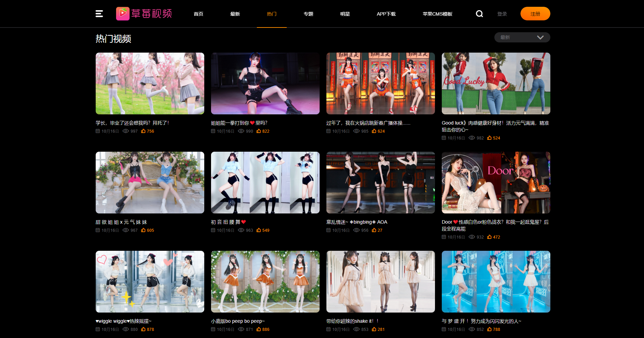644x338 pixels.
Task: Open the wiggle wiggle video thumbnail
Action: pos(150,282)
